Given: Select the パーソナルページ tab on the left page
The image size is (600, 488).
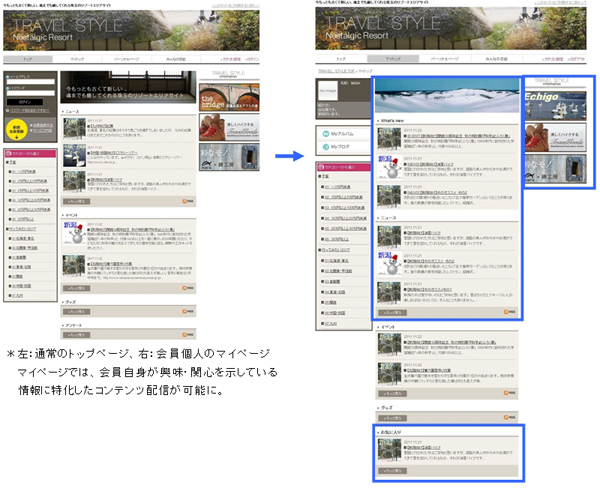Looking at the screenshot, I should (127, 59).
